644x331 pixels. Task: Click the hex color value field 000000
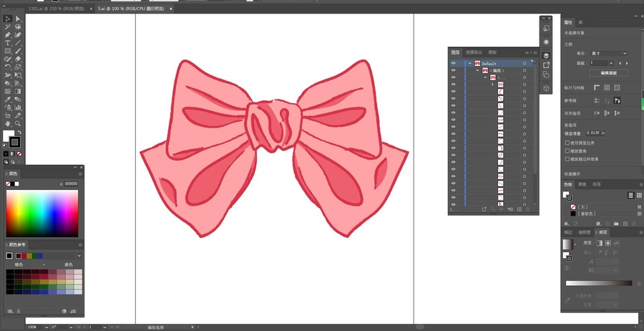click(71, 184)
